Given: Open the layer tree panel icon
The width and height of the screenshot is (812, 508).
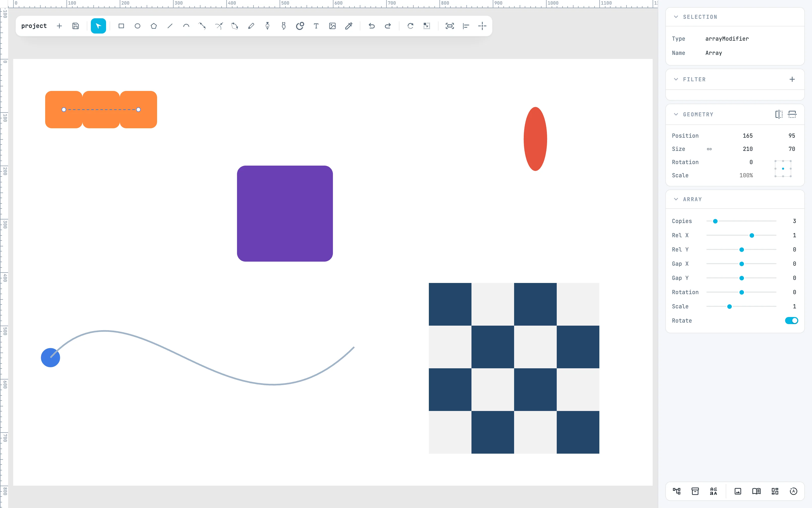Looking at the screenshot, I should (676, 491).
